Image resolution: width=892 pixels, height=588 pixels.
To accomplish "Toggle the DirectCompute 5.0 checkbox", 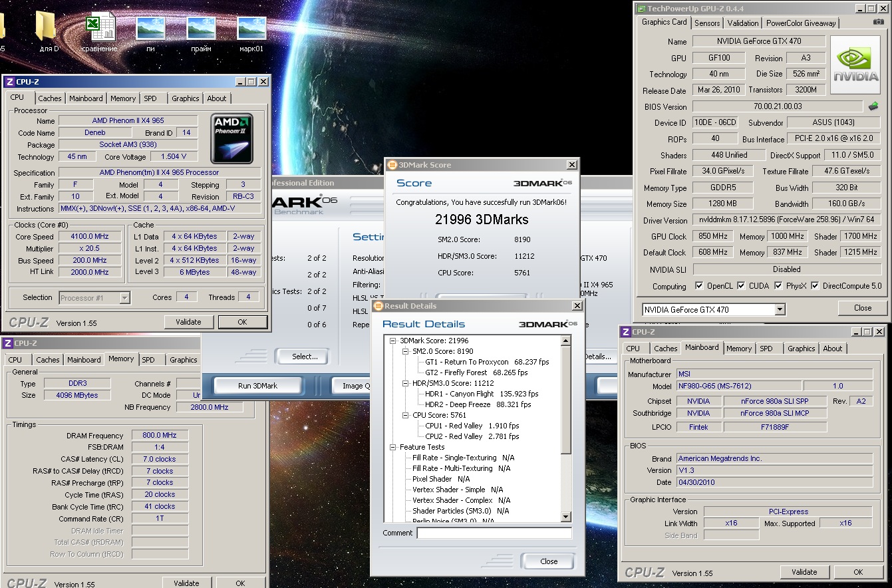I will [x=816, y=285].
